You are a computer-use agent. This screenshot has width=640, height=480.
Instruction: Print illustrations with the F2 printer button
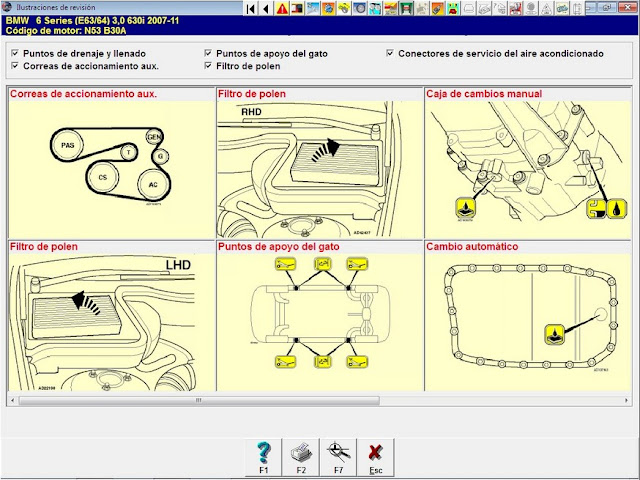coord(301,458)
